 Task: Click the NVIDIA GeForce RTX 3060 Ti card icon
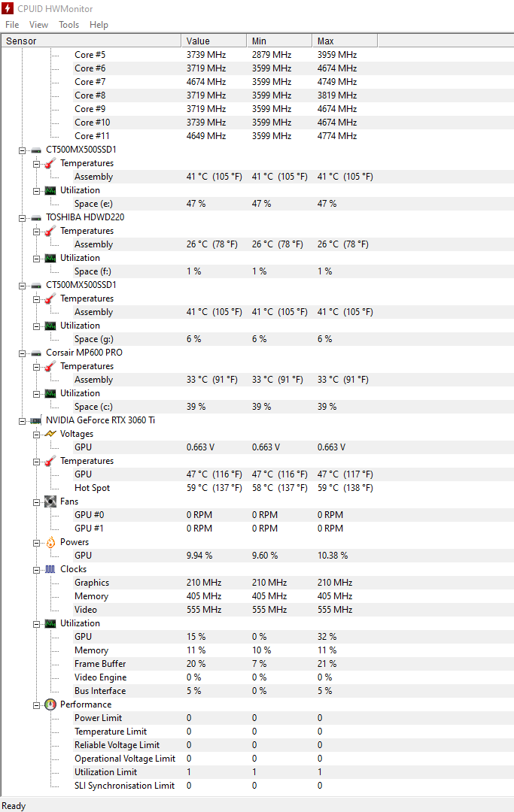tap(36, 420)
